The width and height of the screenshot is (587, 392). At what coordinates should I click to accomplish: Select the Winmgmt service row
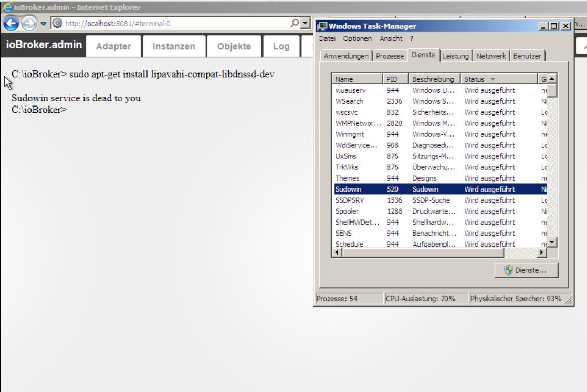tap(440, 134)
